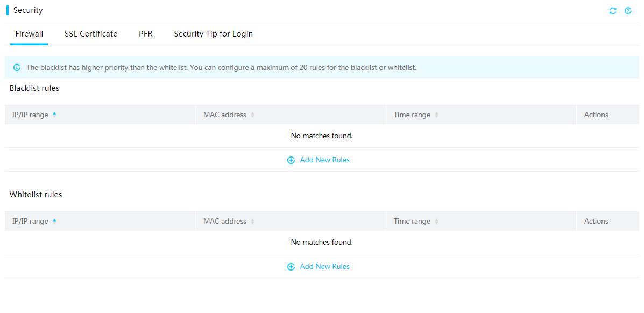Go to Security Tip for Login tab
Image resolution: width=644 pixels, height=313 pixels.
point(213,34)
